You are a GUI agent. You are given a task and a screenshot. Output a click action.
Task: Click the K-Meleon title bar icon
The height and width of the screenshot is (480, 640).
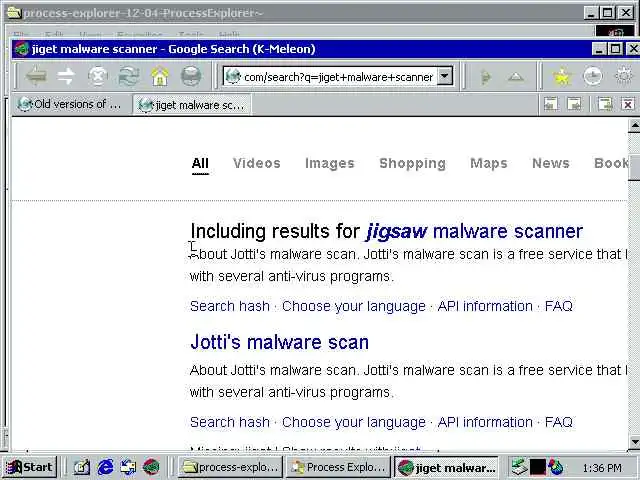click(x=22, y=49)
